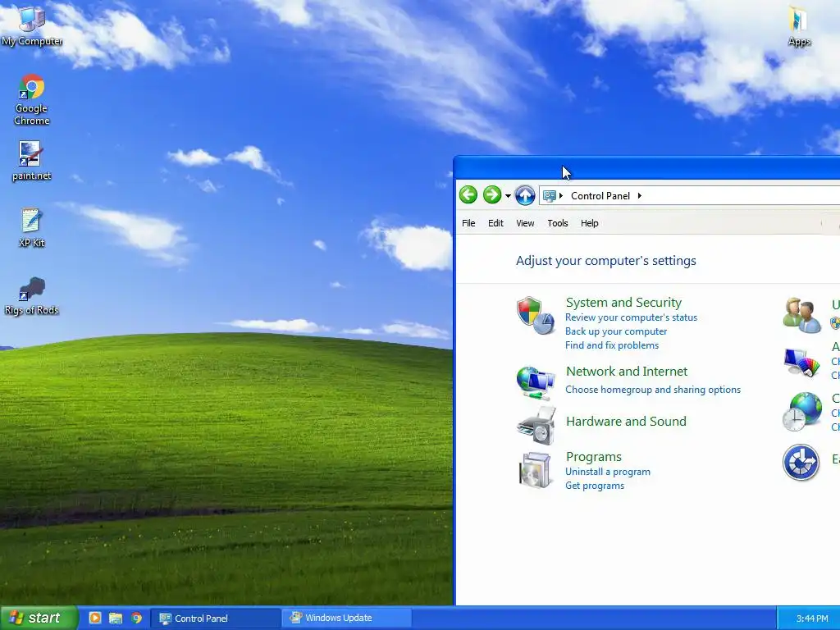Open the File menu
840x630 pixels.
click(468, 223)
